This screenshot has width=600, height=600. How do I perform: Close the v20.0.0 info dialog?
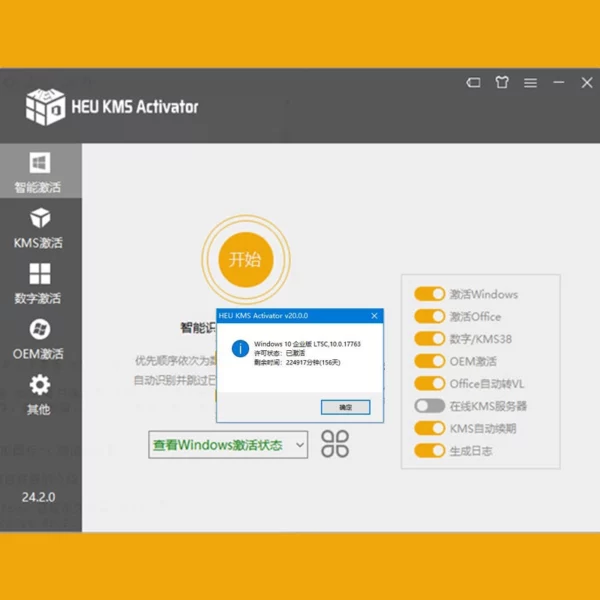[x=374, y=316]
